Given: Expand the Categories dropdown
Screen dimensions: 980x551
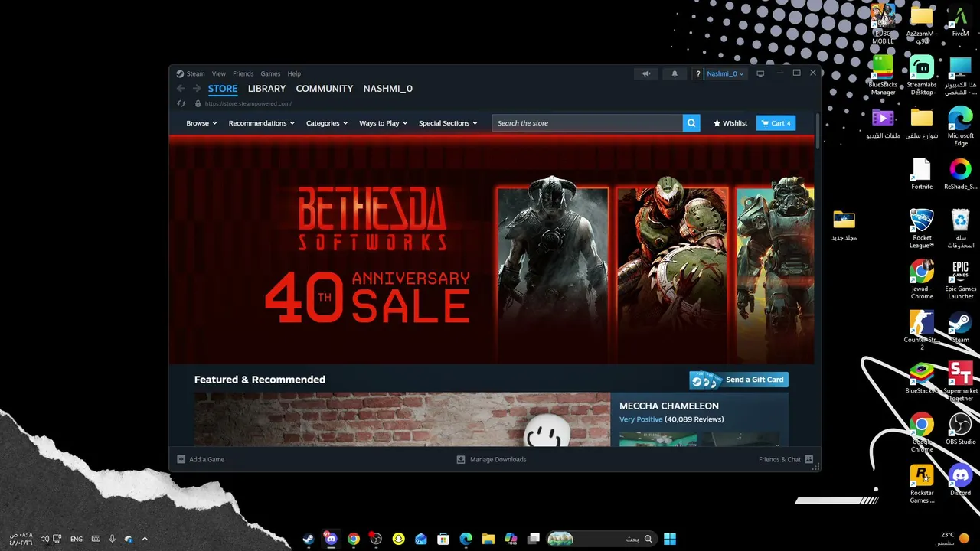Looking at the screenshot, I should click(327, 123).
